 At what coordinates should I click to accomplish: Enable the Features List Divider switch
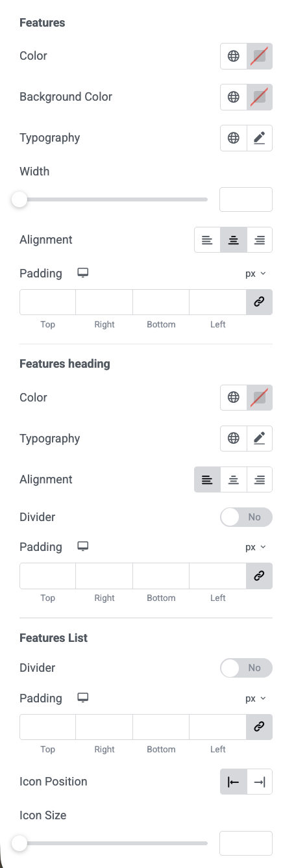(x=246, y=668)
